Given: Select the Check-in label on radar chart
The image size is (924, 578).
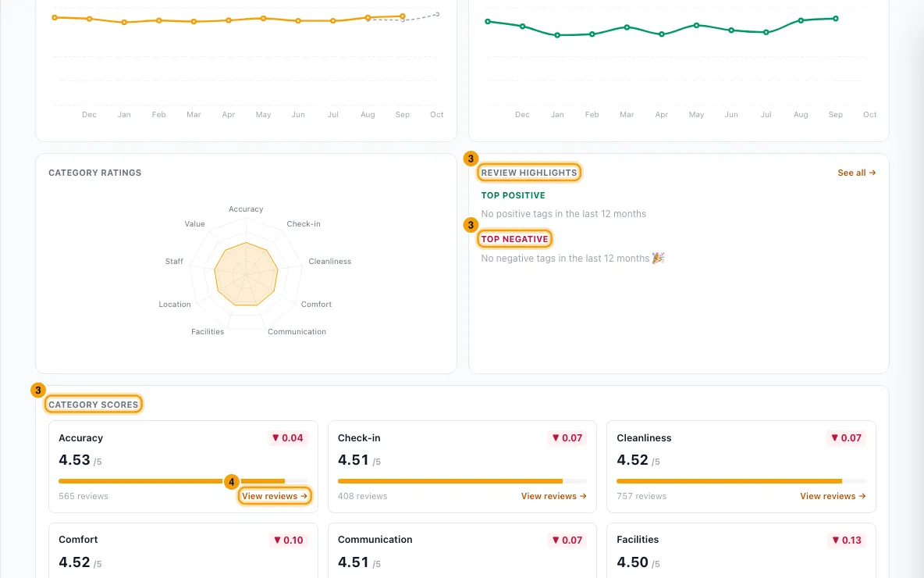Looking at the screenshot, I should [304, 223].
